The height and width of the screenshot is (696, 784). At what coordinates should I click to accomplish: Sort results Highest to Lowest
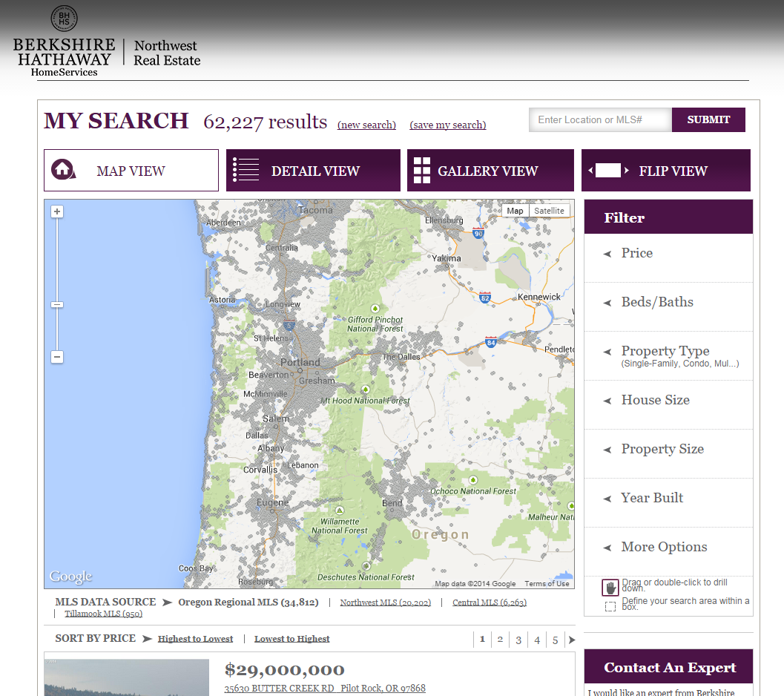[x=195, y=638]
